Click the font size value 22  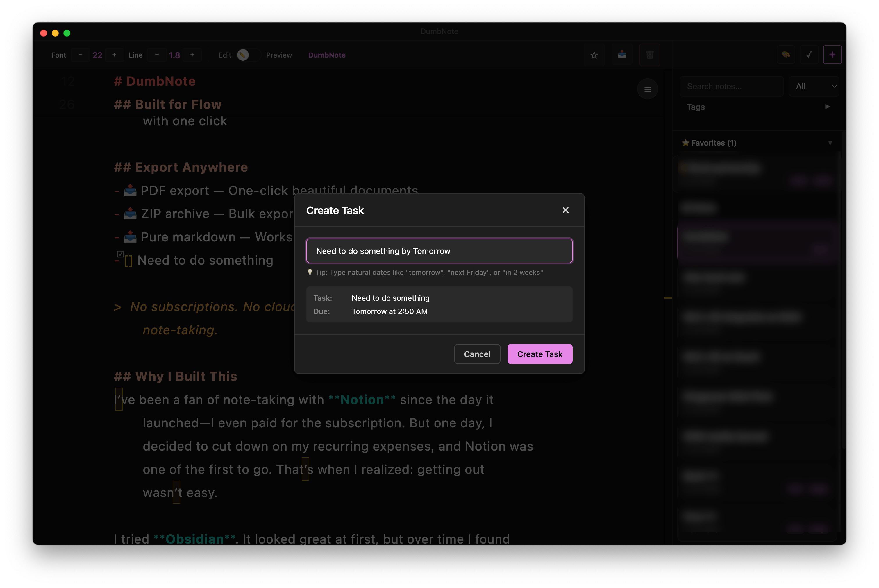[97, 55]
